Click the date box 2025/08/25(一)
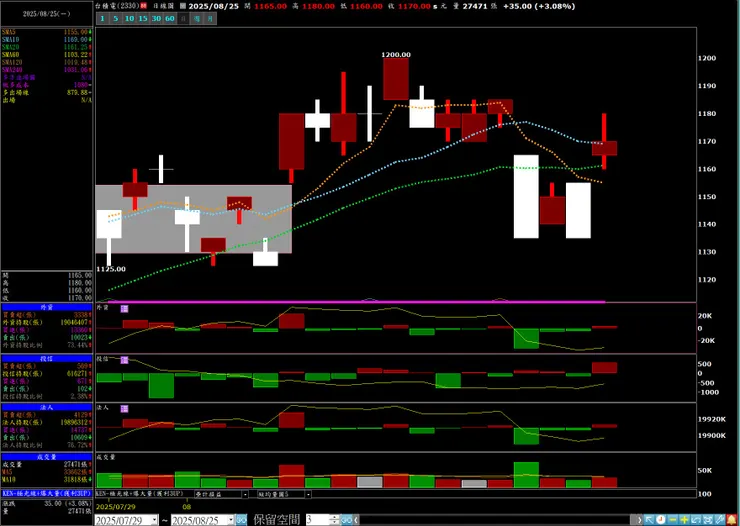Viewport: 740px width, 526px height. pyautogui.click(x=47, y=14)
